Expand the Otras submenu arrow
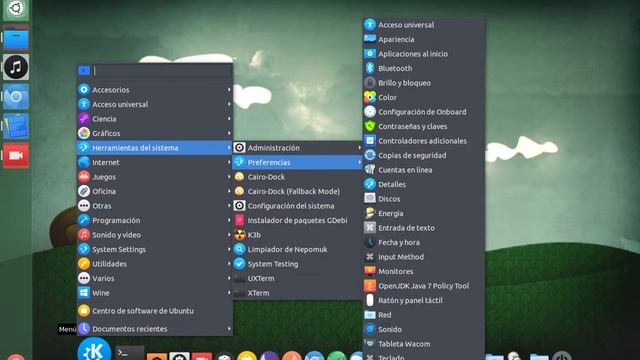The height and width of the screenshot is (360, 640). [229, 206]
